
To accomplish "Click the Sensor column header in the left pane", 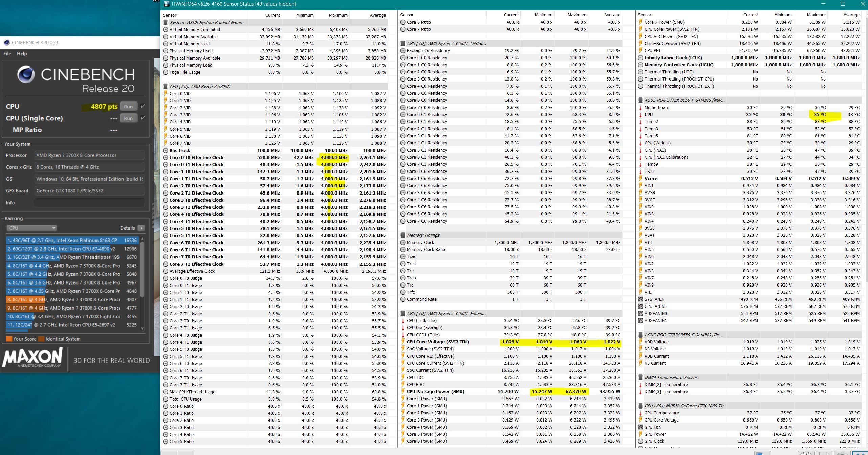I will (204, 15).
